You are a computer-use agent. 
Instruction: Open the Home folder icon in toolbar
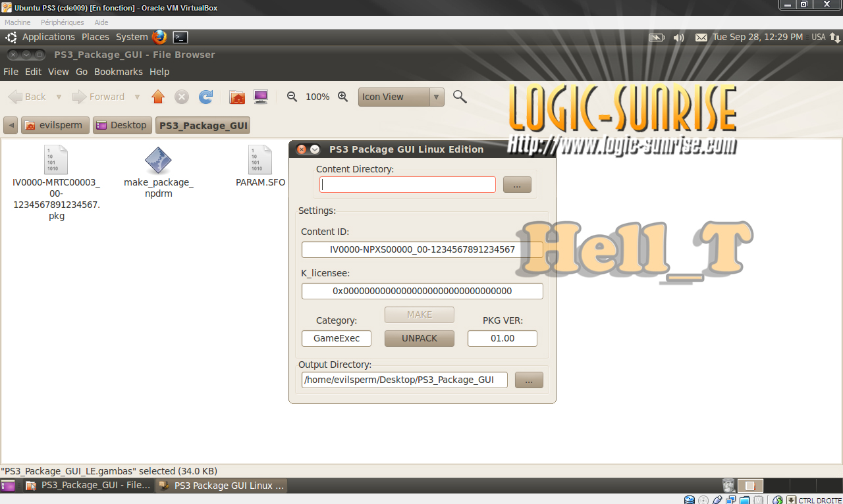click(x=237, y=97)
